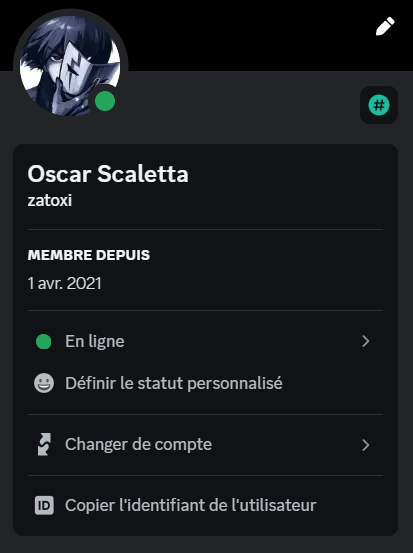Click the pencil edit profile icon
The width and height of the screenshot is (413, 553).
click(385, 26)
